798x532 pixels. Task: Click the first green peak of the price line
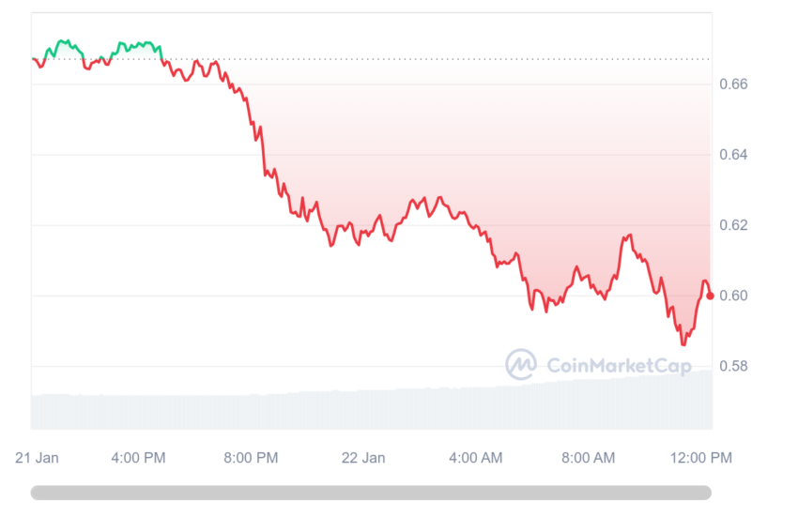tap(64, 40)
